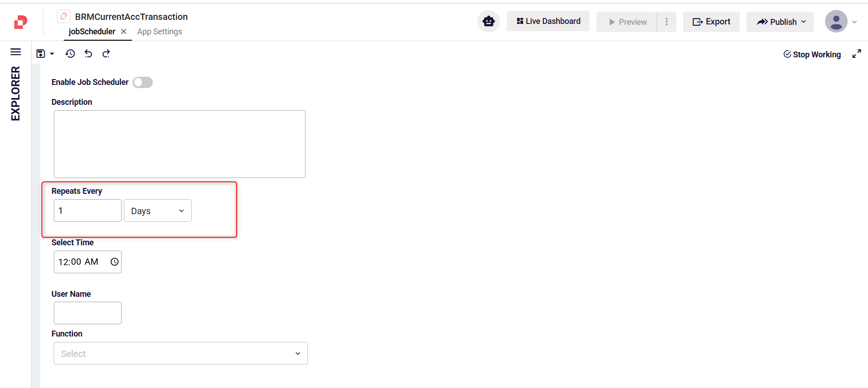This screenshot has width=868, height=388.
Task: Close the jobScheduler tab
Action: [123, 32]
